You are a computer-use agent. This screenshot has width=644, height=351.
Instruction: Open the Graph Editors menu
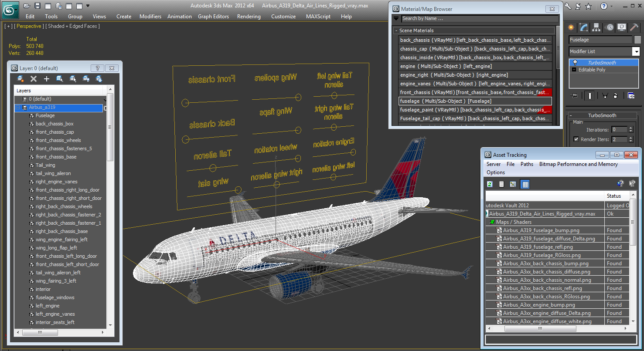tap(213, 17)
